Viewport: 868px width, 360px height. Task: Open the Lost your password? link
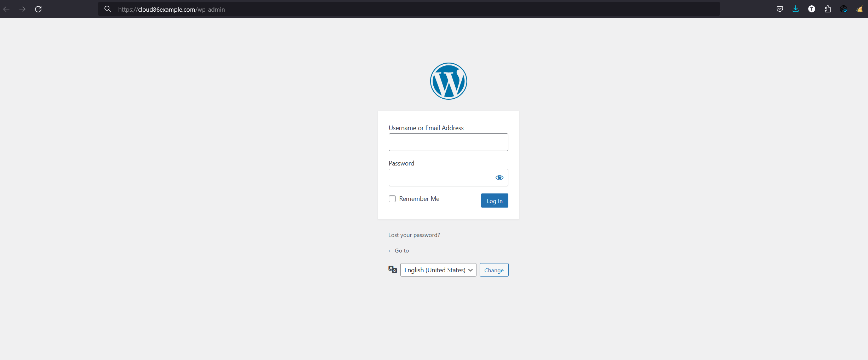pyautogui.click(x=414, y=235)
